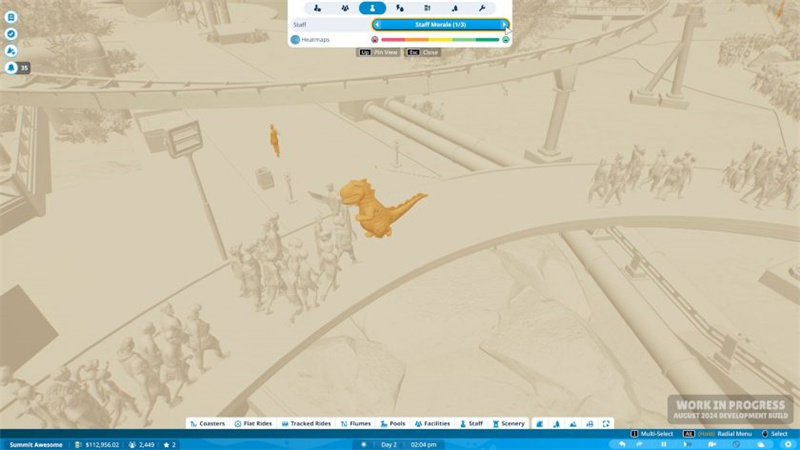
Task: Open the Flat Rides build menu
Action: click(253, 423)
